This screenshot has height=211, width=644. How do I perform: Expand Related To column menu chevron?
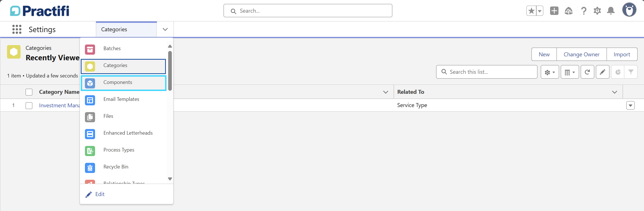click(x=614, y=92)
